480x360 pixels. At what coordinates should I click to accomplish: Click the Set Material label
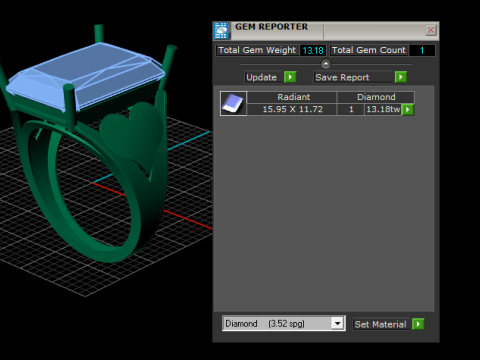[x=380, y=324]
